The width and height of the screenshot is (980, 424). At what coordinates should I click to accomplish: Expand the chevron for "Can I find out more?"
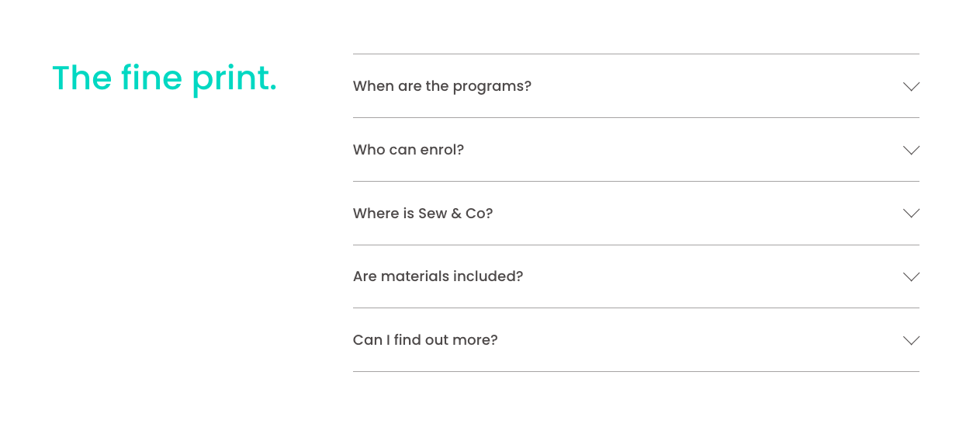(x=911, y=340)
